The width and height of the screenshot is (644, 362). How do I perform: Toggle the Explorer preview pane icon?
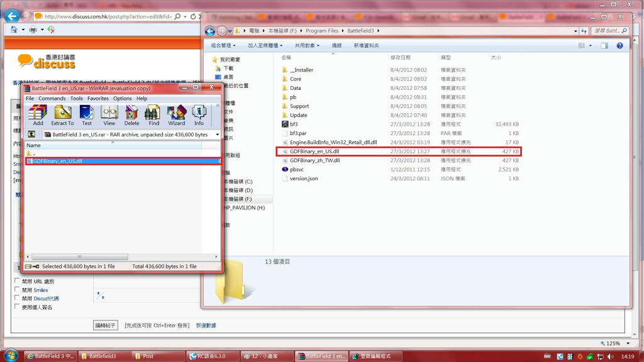(x=604, y=45)
